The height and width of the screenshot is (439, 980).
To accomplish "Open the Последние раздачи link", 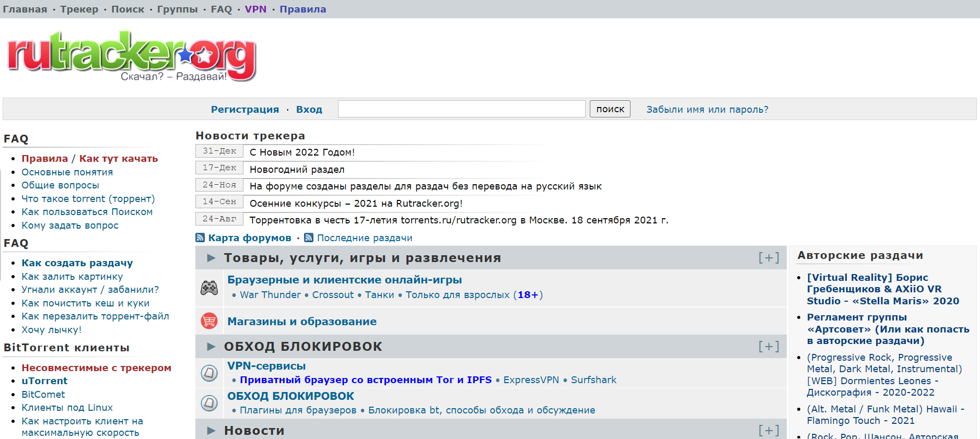I will click(365, 238).
